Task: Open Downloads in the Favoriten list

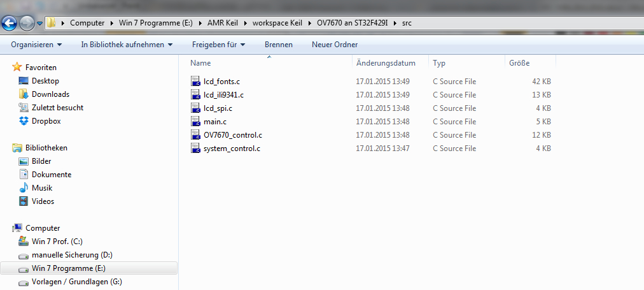Action: coord(50,94)
